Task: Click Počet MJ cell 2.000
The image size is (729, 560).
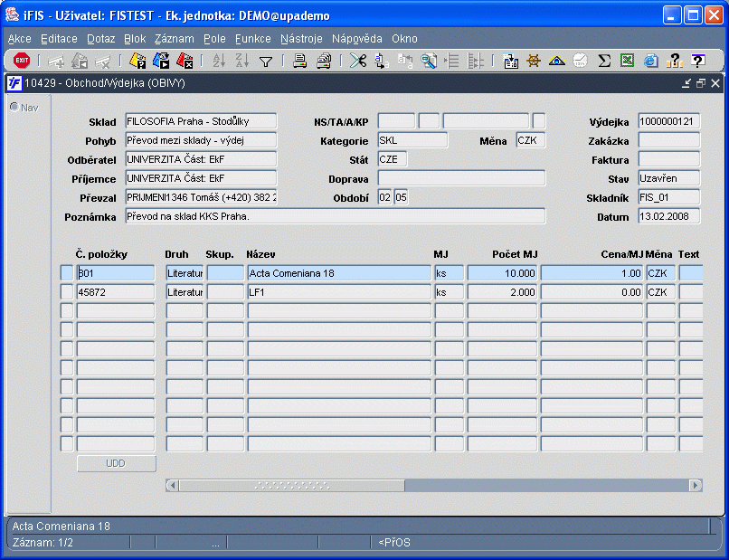Action: click(x=502, y=292)
